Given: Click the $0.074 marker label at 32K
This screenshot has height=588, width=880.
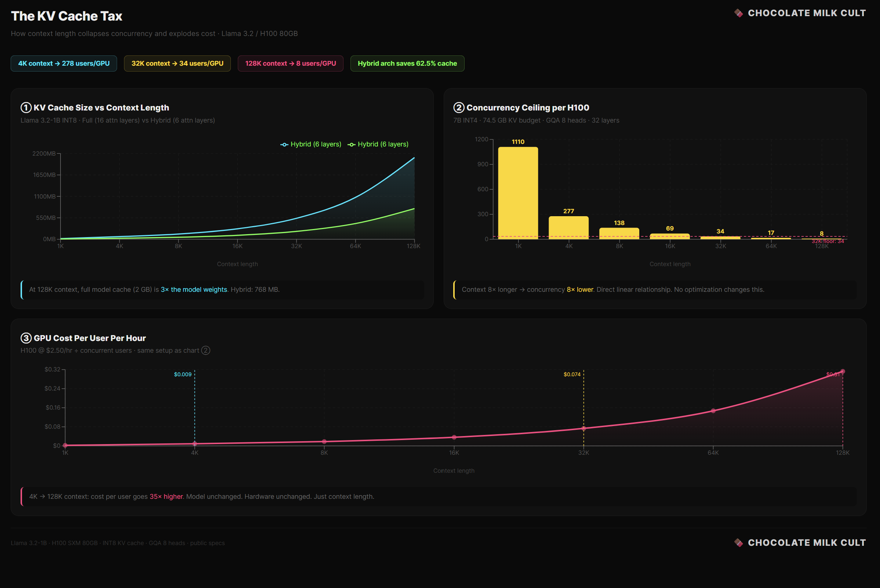Looking at the screenshot, I should (572, 374).
